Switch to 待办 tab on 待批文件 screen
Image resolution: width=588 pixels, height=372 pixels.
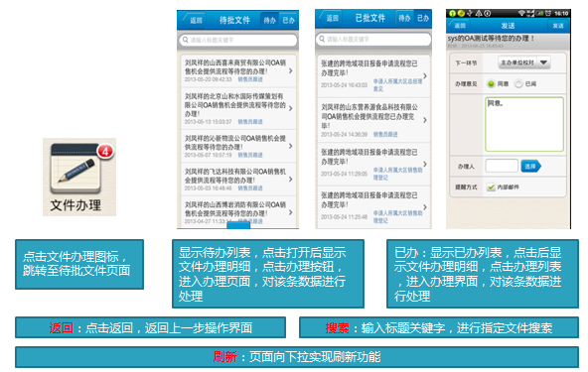pos(270,20)
